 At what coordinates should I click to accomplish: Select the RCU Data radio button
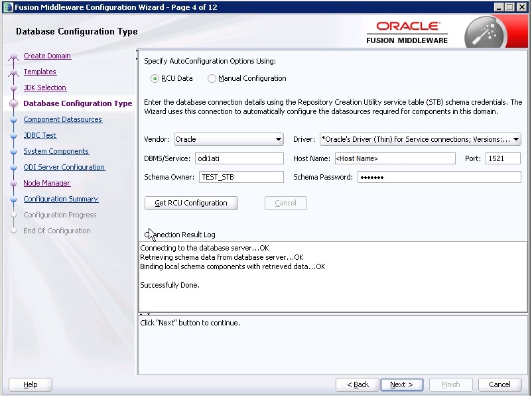point(154,78)
